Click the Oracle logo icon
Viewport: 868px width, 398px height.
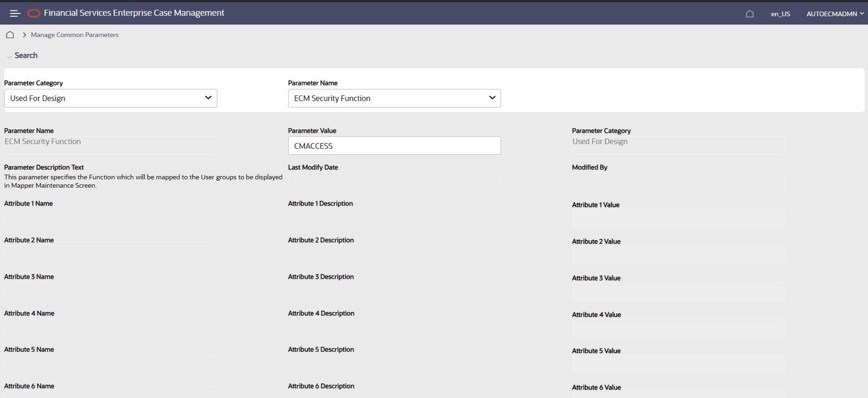[x=34, y=13]
